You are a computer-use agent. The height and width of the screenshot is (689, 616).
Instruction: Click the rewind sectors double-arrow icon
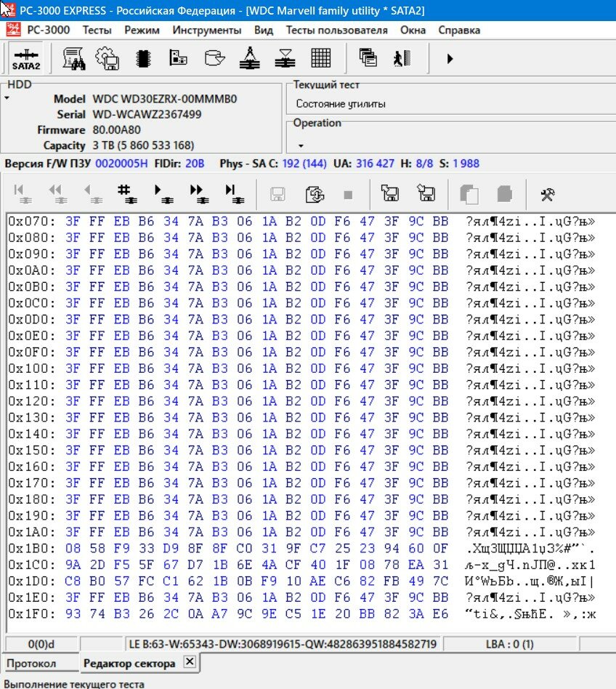click(x=57, y=194)
